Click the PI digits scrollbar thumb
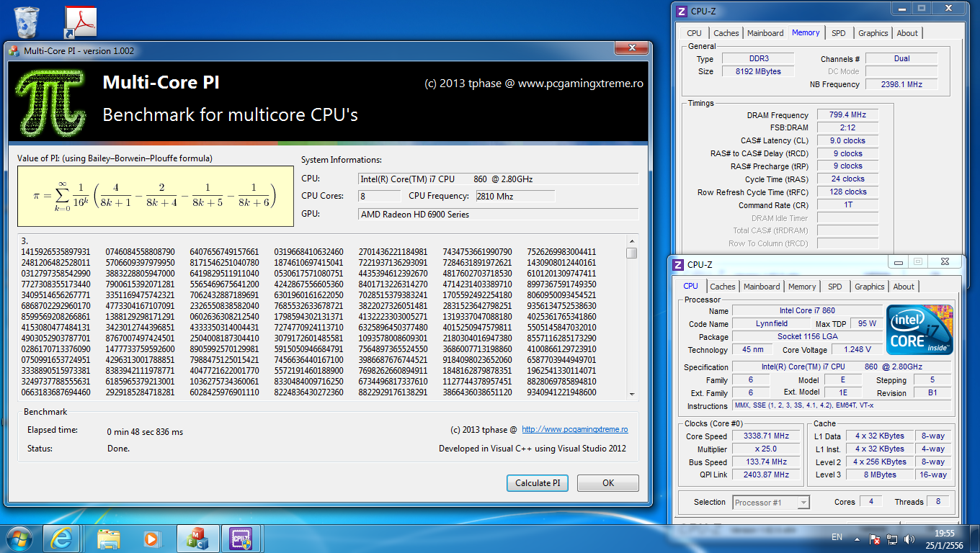Viewport: 980px width, 553px height. pyautogui.click(x=631, y=253)
